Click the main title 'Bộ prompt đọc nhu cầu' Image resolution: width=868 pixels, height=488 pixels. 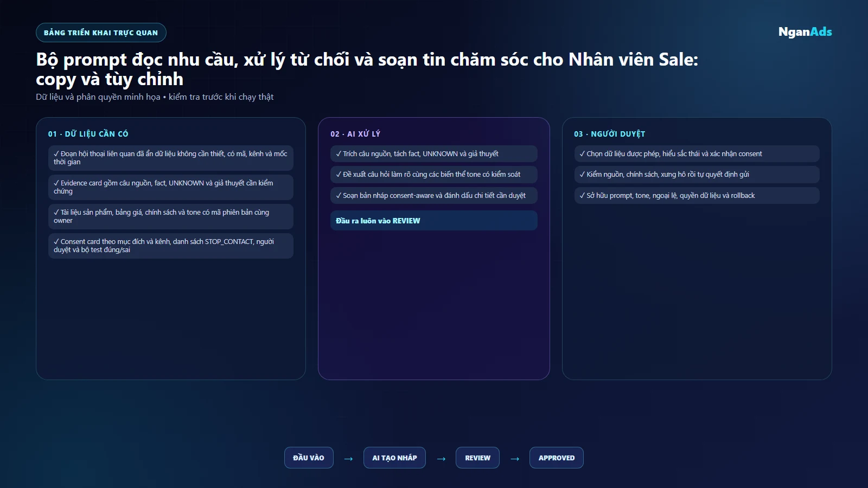pos(367,69)
